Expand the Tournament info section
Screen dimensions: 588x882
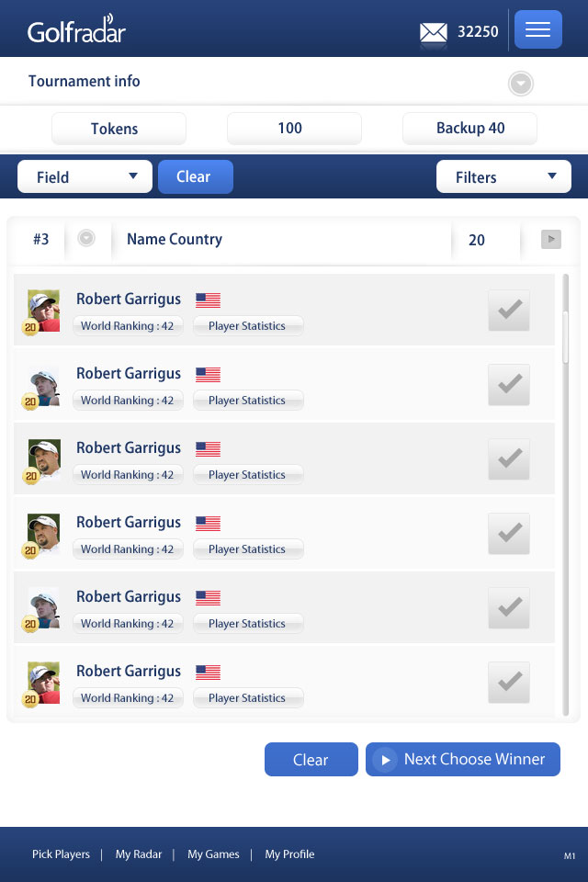pos(521,85)
